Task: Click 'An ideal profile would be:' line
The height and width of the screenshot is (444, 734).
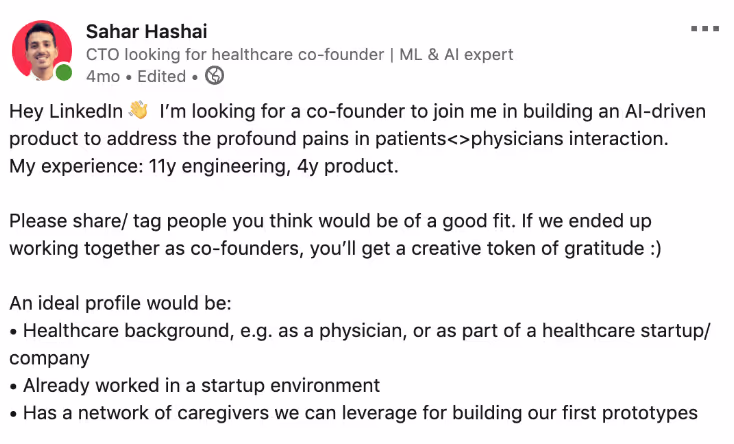Action: (120, 303)
